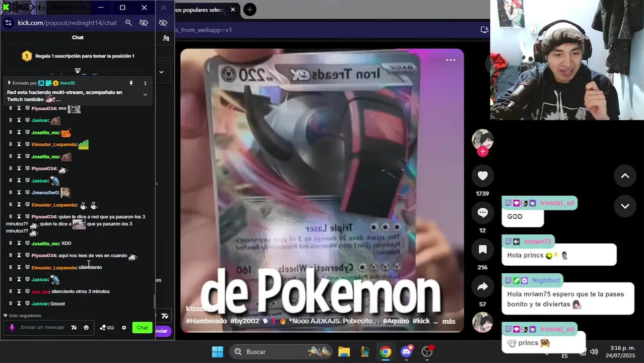Click Solo seguidores followers-only indicator
The height and width of the screenshot is (363, 644).
(22, 316)
